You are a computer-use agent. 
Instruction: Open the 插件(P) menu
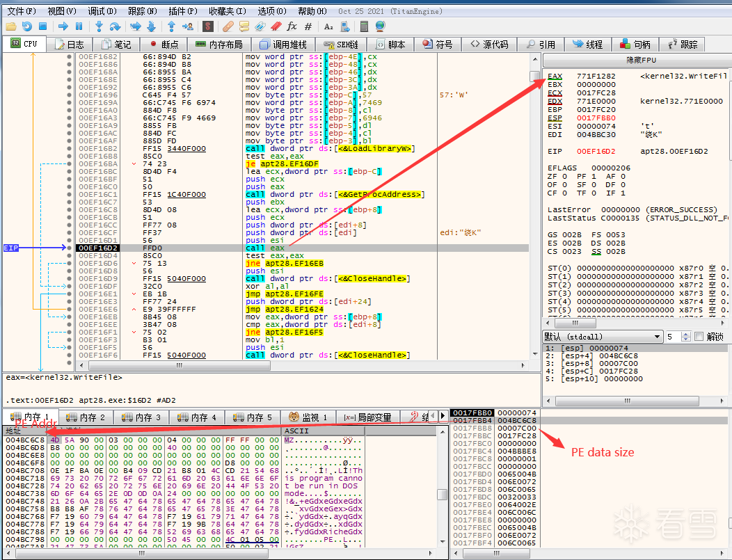(182, 11)
